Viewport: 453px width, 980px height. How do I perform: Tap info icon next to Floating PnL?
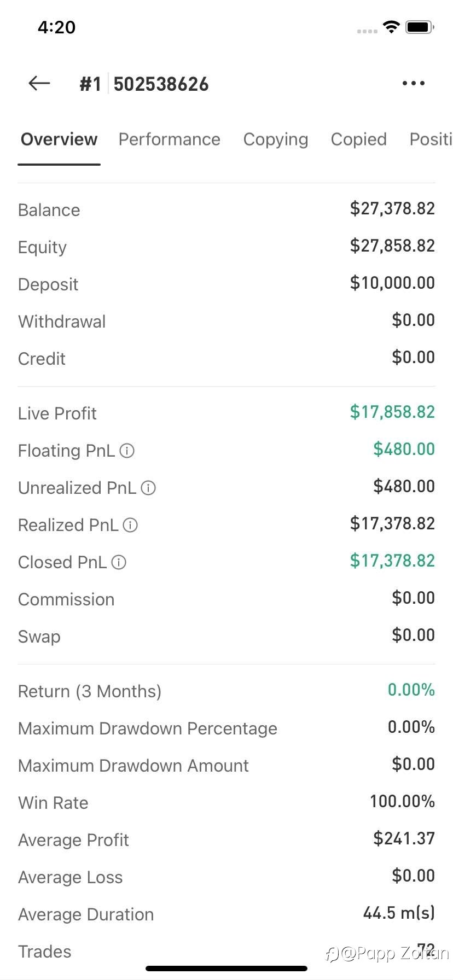(x=127, y=451)
